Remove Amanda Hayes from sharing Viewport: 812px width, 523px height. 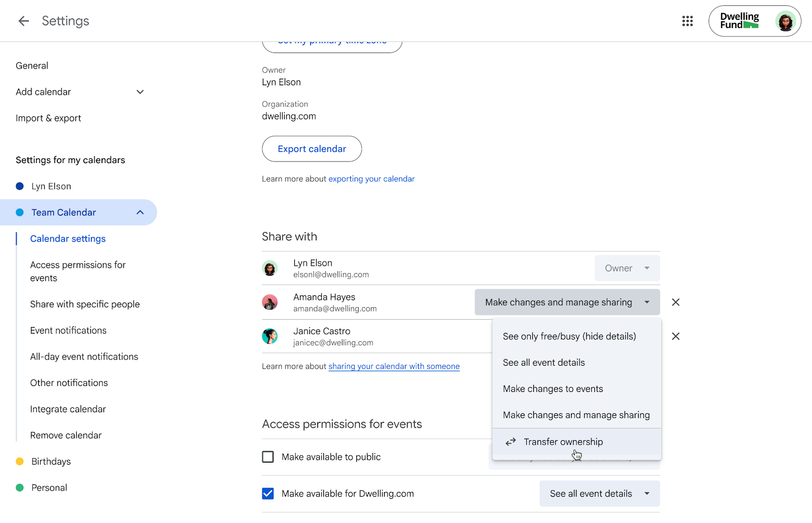click(675, 302)
